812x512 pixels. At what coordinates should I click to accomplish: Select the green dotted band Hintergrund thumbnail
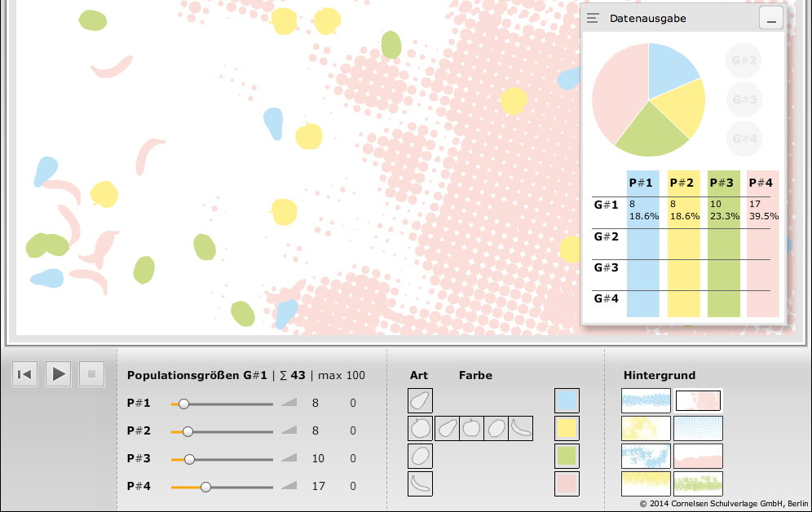698,483
